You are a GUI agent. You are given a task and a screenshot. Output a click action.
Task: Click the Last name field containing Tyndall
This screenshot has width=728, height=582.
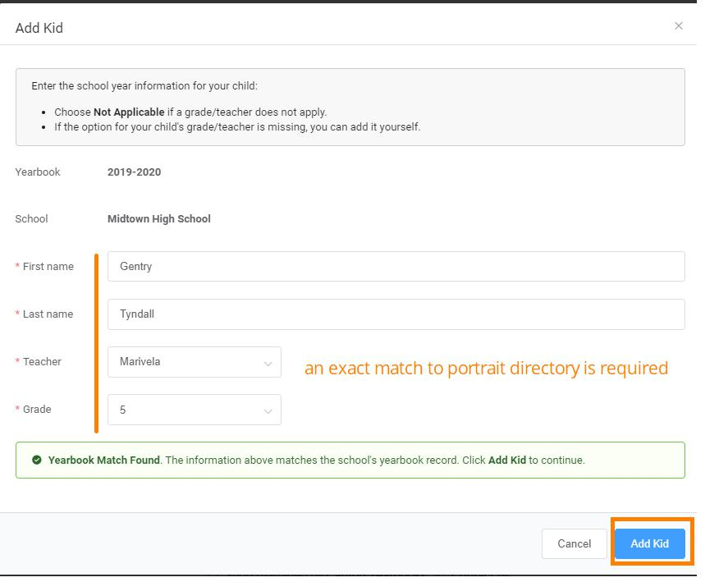click(x=396, y=314)
